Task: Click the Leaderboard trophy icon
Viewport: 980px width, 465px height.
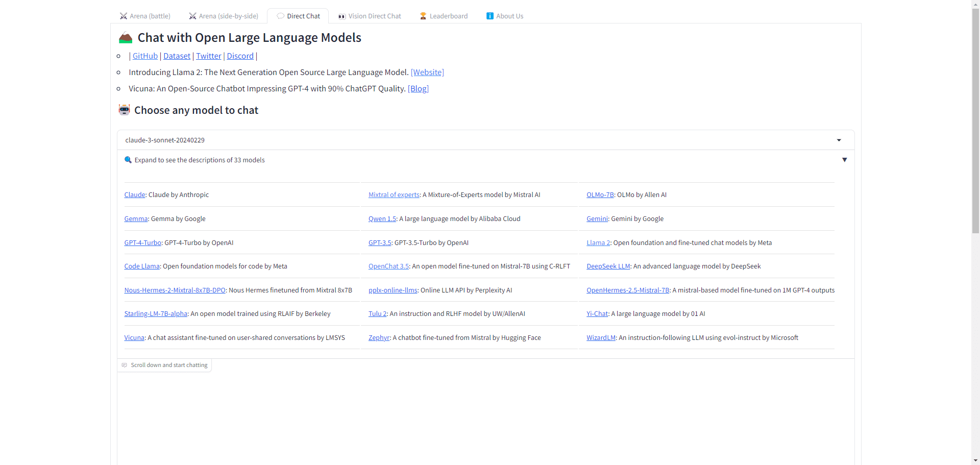Action: point(423,16)
